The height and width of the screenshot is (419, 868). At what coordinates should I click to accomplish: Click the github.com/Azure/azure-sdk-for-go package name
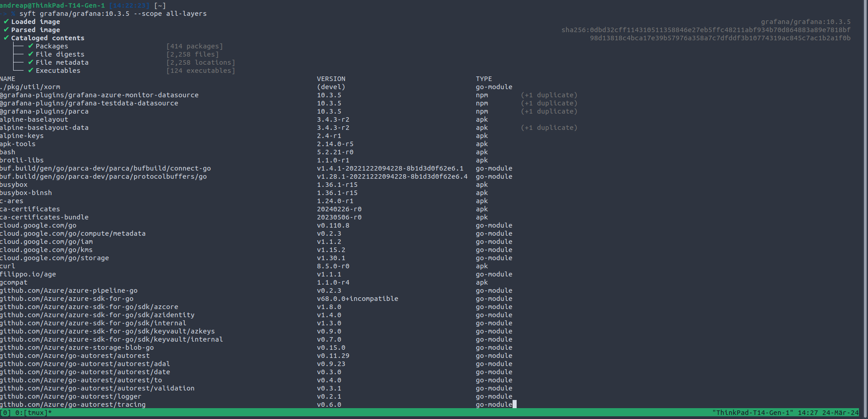pos(67,299)
